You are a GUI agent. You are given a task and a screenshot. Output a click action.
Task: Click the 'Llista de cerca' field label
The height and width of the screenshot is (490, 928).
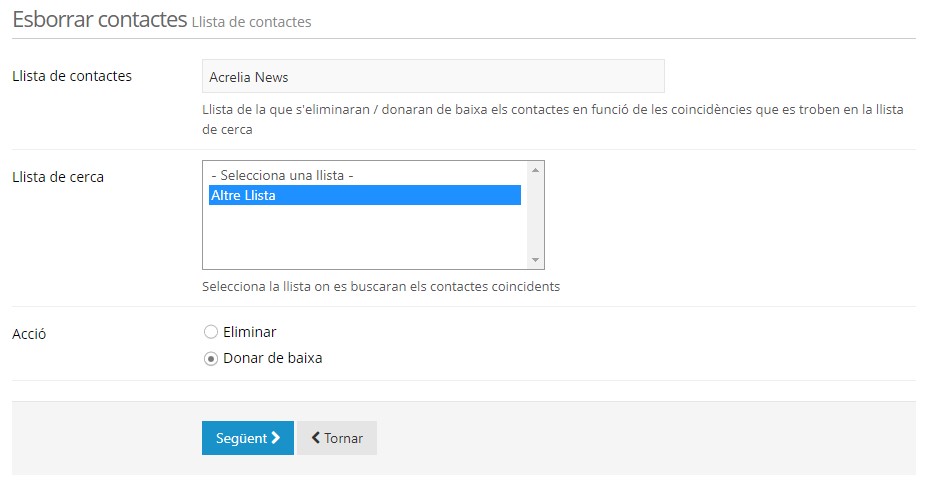point(58,177)
